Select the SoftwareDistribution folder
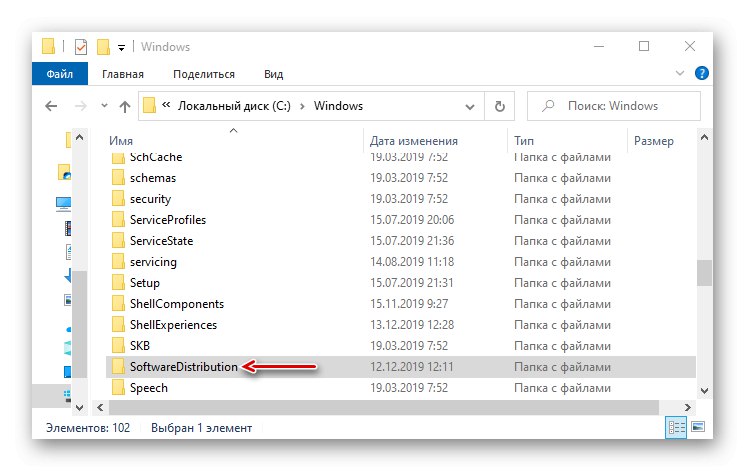The image size is (745, 471). pos(401,367)
